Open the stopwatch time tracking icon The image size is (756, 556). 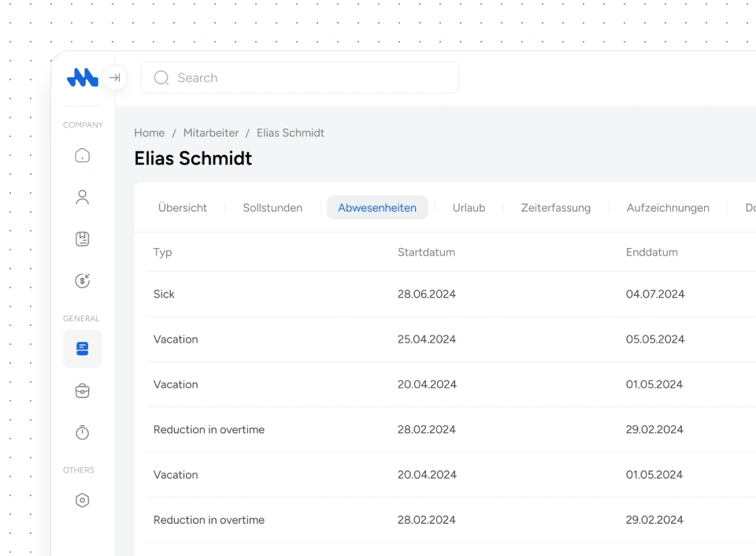82,432
